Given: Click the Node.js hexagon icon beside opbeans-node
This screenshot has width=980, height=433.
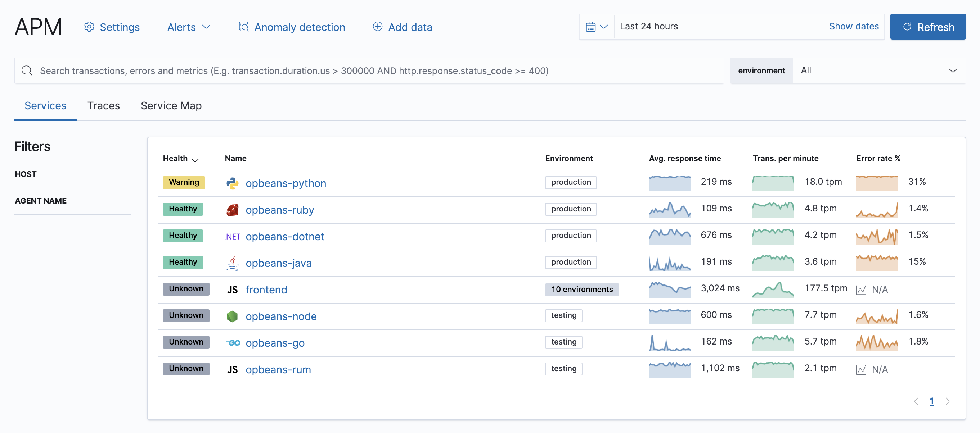Looking at the screenshot, I should coord(232,316).
